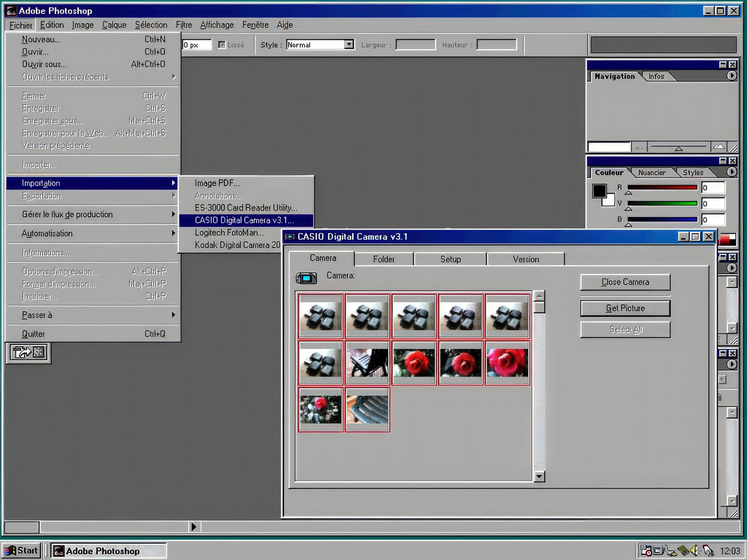Click the green V color slider

(662, 204)
